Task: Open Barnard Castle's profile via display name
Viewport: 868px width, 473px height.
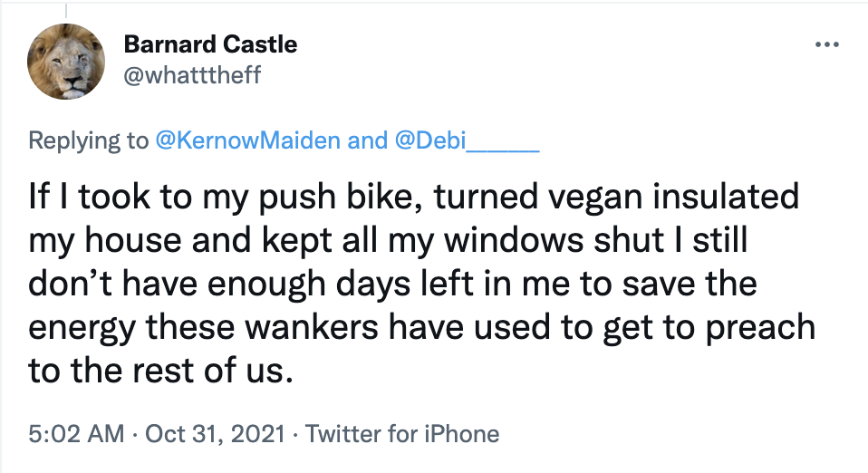Action: click(209, 44)
